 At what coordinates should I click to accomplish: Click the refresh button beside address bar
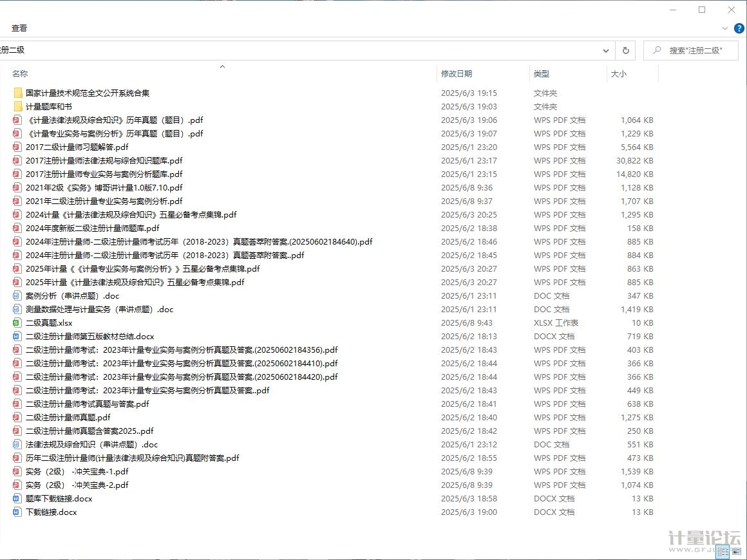pos(625,50)
